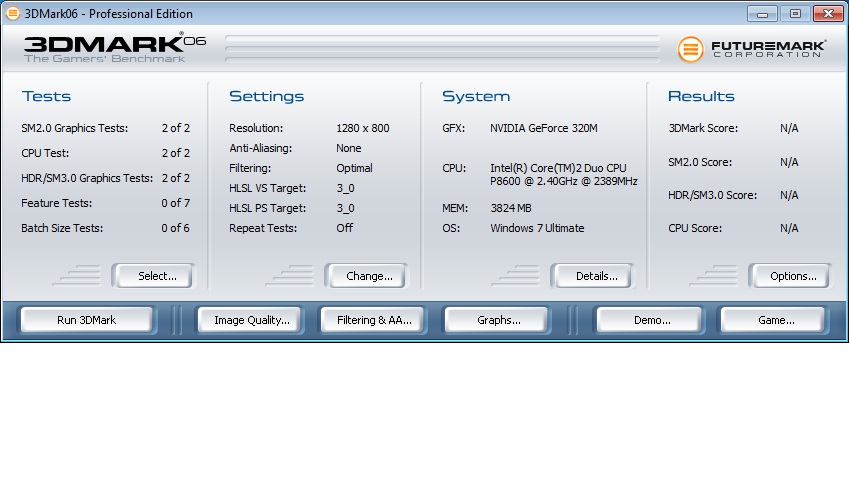The height and width of the screenshot is (480, 849).
Task: Open system Details
Action: coord(595,276)
